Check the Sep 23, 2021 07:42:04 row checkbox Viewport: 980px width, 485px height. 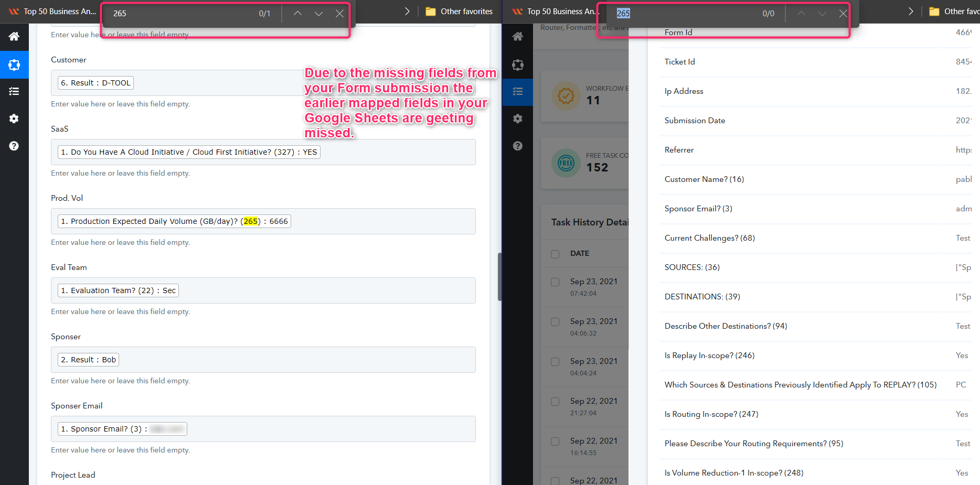[x=555, y=282]
